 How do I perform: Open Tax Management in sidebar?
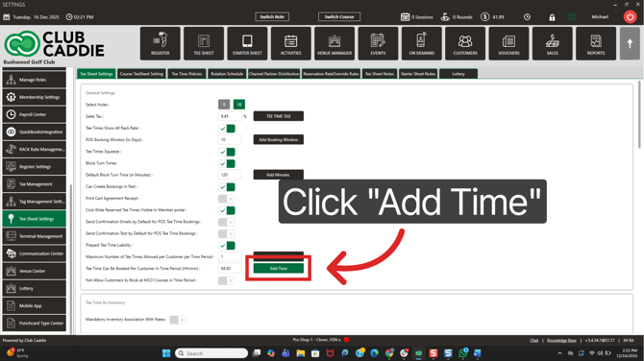(34, 183)
